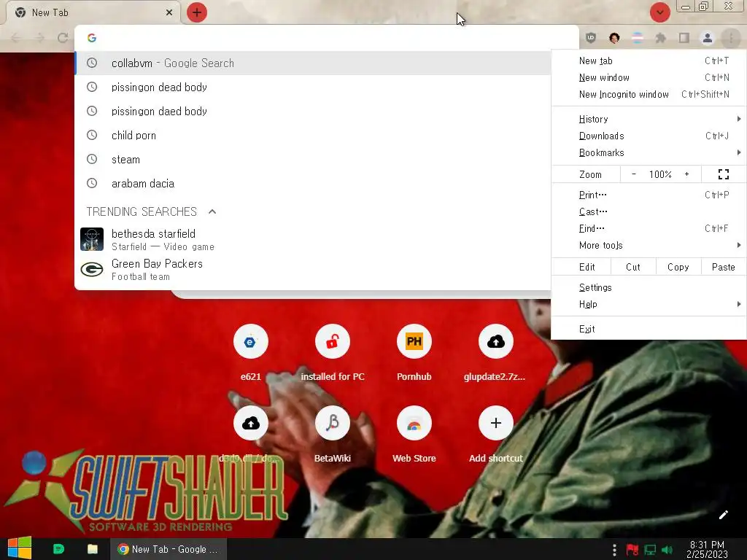Open Settings from the menu

pyautogui.click(x=649, y=287)
